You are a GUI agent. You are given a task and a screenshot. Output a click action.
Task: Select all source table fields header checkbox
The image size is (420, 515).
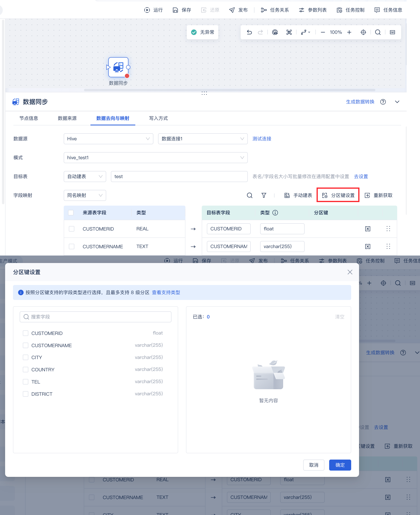(71, 213)
